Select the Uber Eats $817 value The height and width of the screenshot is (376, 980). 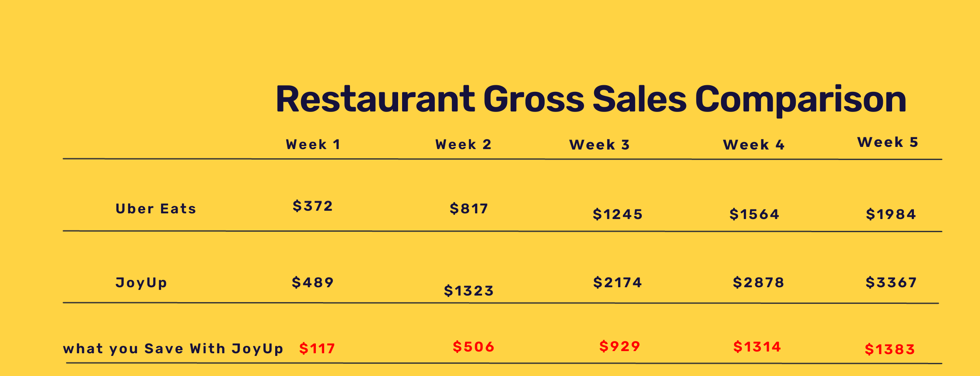point(469,209)
